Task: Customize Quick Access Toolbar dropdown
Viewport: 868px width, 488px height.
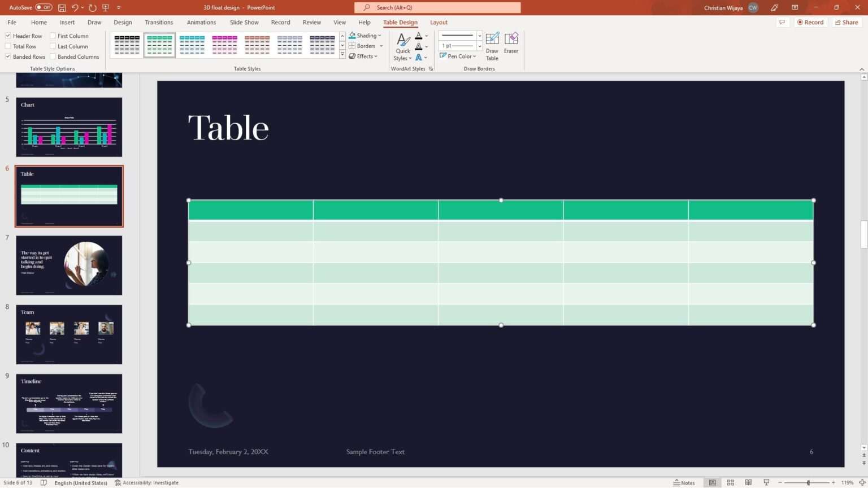Action: tap(119, 8)
